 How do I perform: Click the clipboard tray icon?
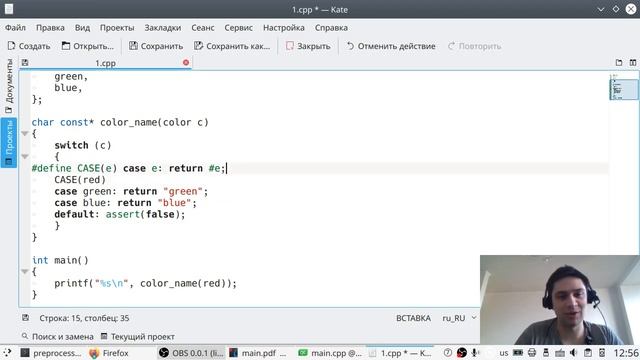[x=588, y=352]
